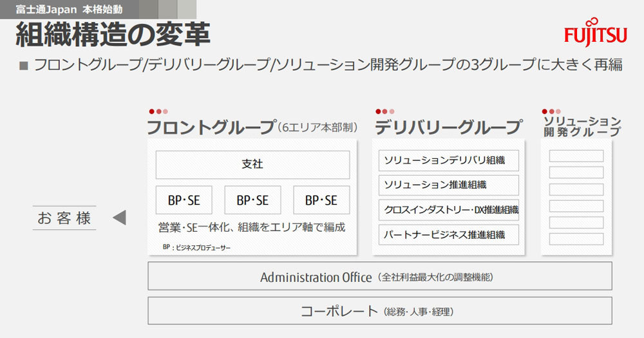Select the (全社利益最大化の調整機能) note
The width and height of the screenshot is (644, 338).
(x=436, y=277)
